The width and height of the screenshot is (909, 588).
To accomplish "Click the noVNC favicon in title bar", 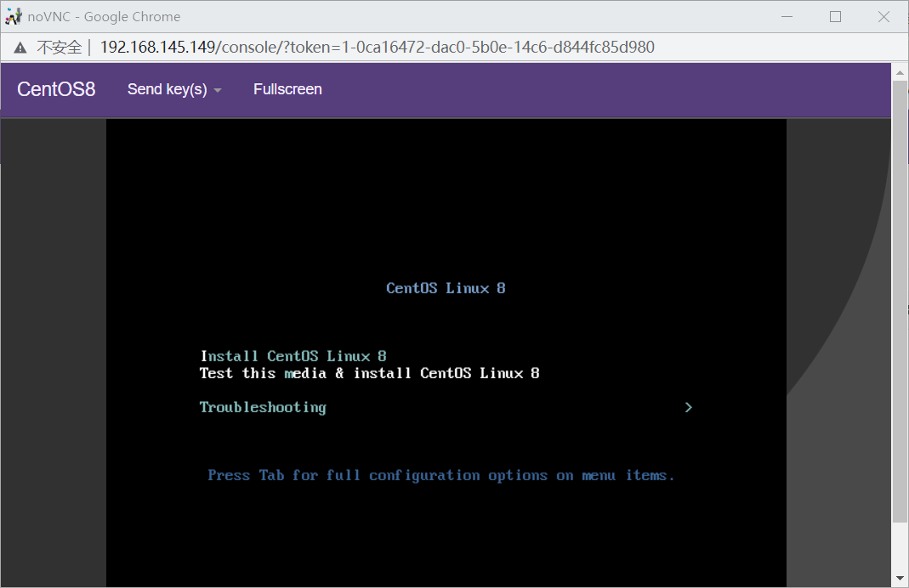I will pyautogui.click(x=14, y=17).
